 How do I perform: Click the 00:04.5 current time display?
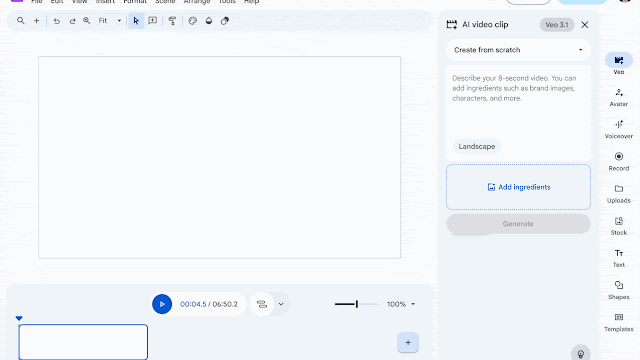pos(193,304)
